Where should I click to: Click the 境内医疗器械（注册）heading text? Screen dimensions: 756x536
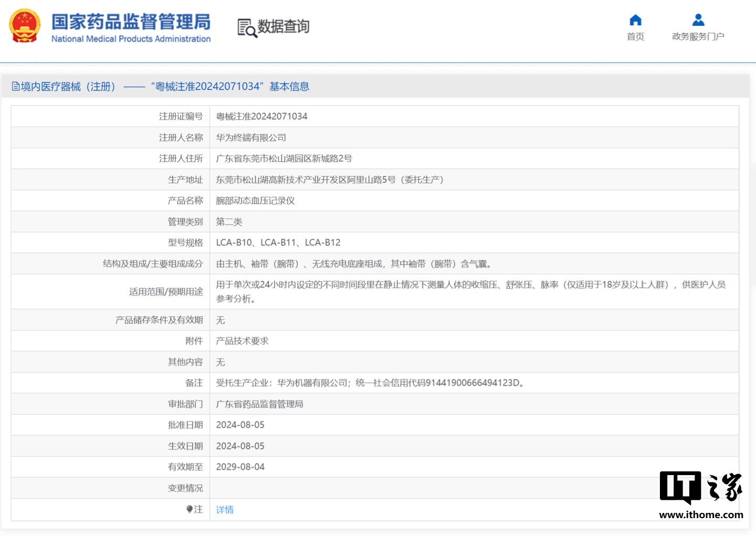click(68, 87)
